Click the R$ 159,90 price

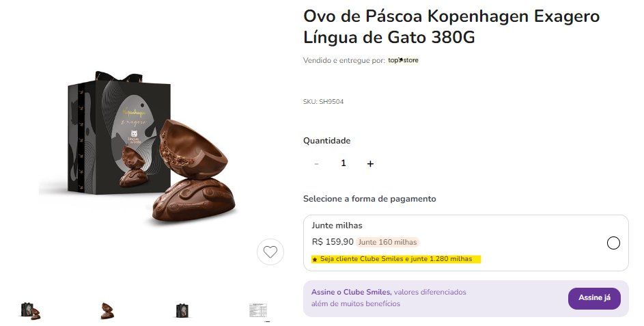point(333,242)
